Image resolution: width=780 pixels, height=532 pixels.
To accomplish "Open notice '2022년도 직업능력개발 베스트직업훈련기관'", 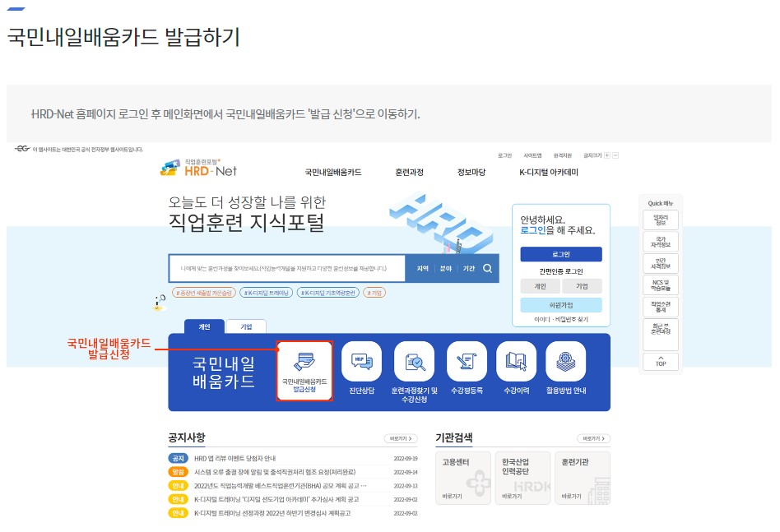I will point(281,486).
